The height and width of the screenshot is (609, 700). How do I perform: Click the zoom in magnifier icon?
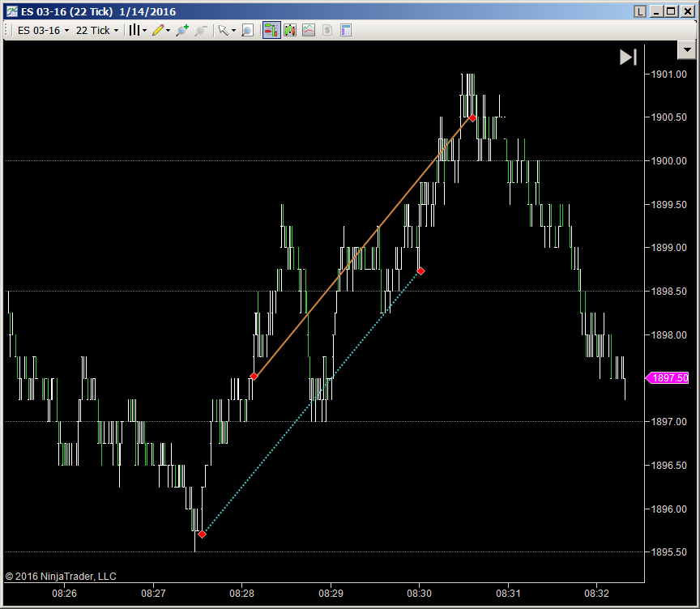click(182, 30)
